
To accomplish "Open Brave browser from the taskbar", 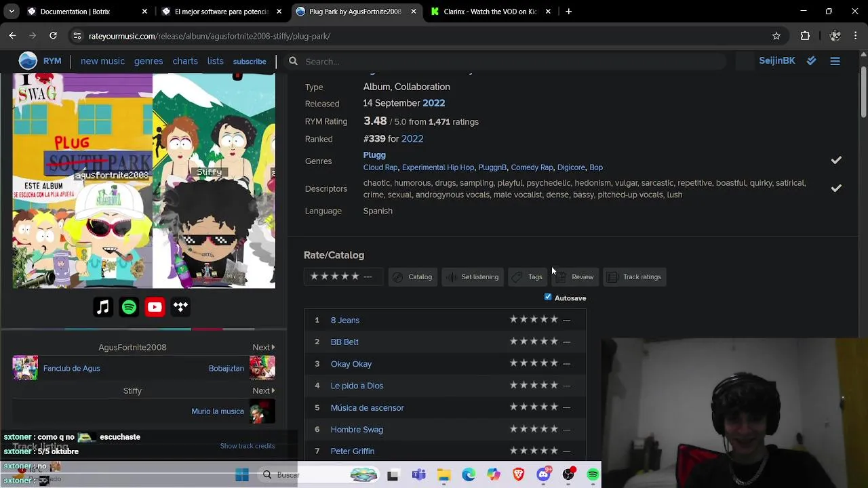I will pos(518,475).
